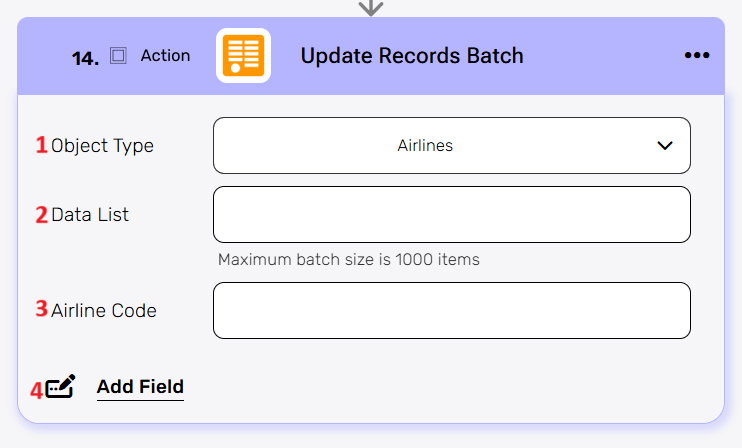Toggle the square checkbox beside Action
The image size is (742, 448).
[x=118, y=56]
